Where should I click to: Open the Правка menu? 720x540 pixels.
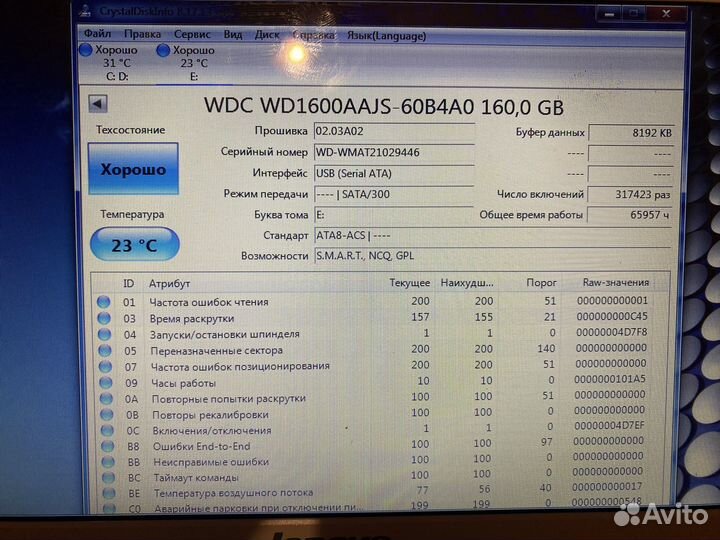coord(142,34)
